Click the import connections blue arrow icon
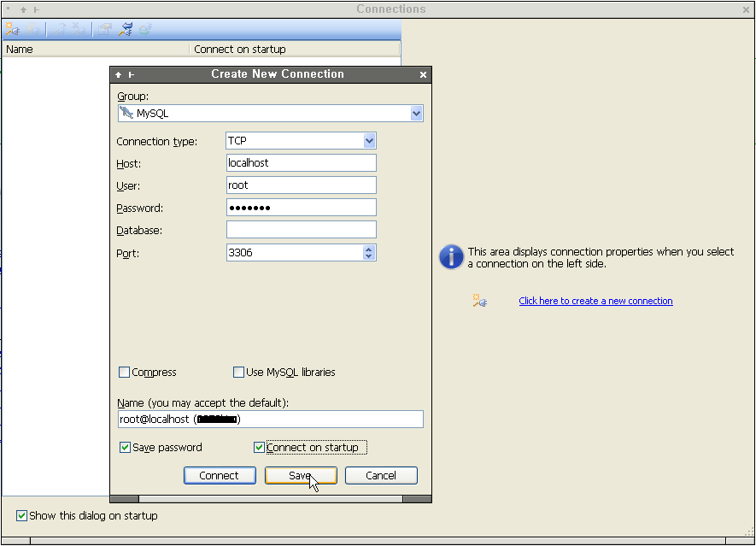The height and width of the screenshot is (546, 756). (126, 29)
